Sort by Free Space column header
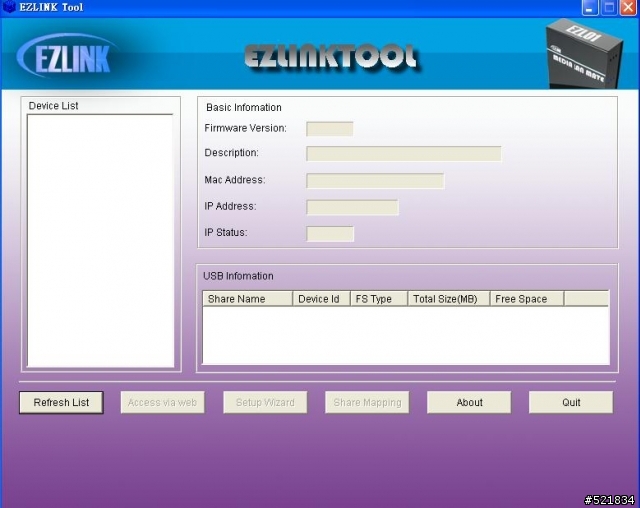 point(527,299)
